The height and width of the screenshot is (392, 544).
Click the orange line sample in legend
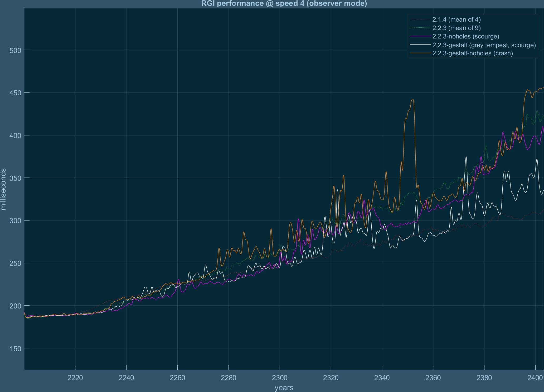point(420,53)
